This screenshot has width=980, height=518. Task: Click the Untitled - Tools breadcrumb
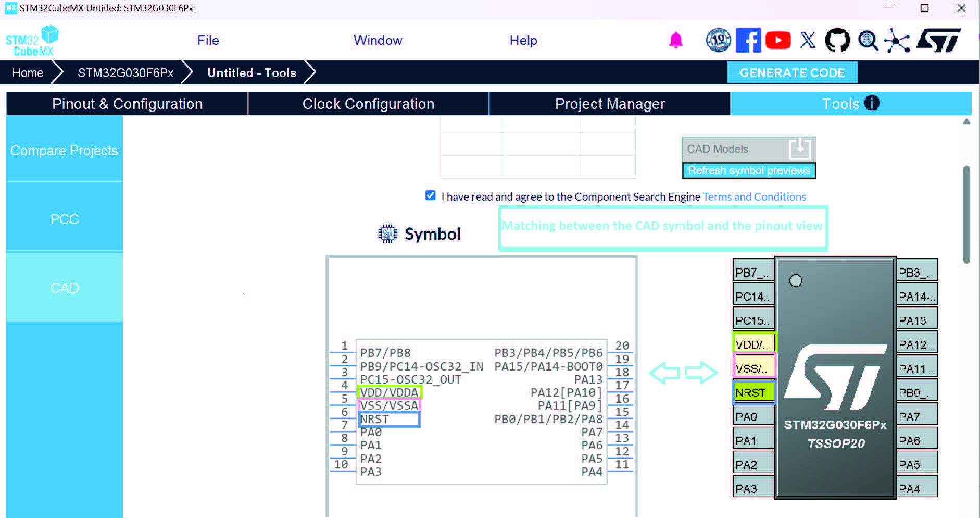coord(252,73)
